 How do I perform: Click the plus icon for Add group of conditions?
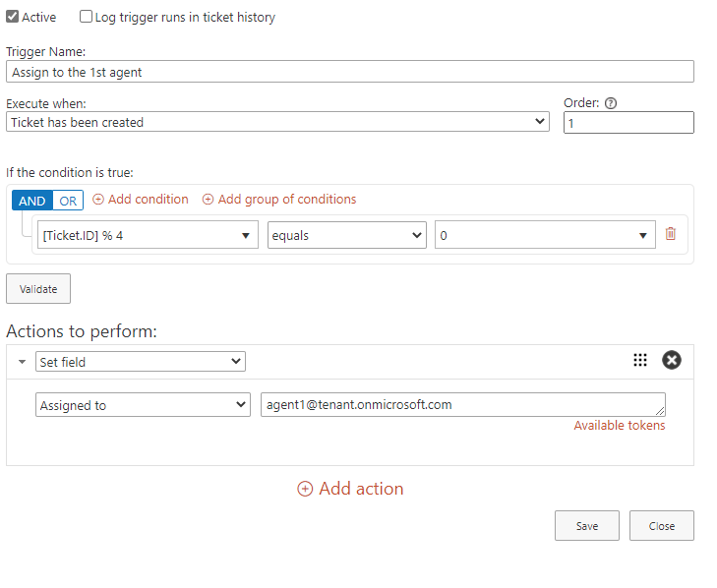[x=208, y=200]
